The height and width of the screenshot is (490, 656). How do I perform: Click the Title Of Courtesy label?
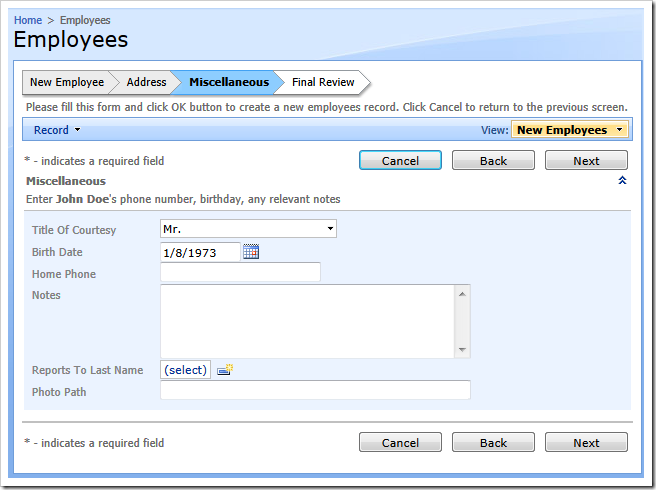(x=74, y=230)
